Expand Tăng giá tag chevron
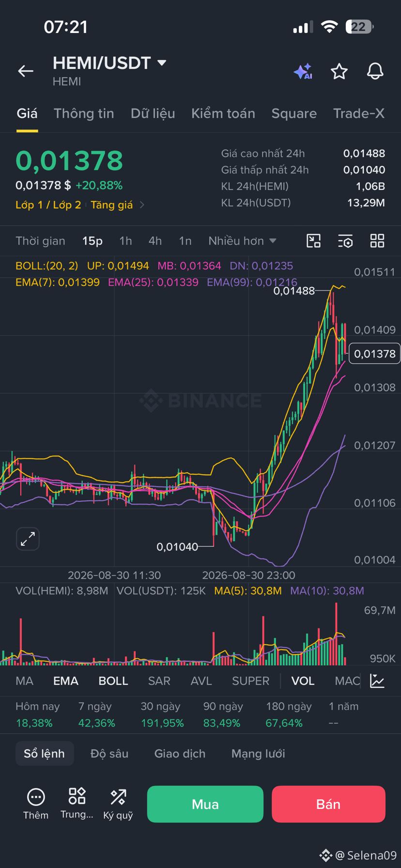 coord(142,205)
